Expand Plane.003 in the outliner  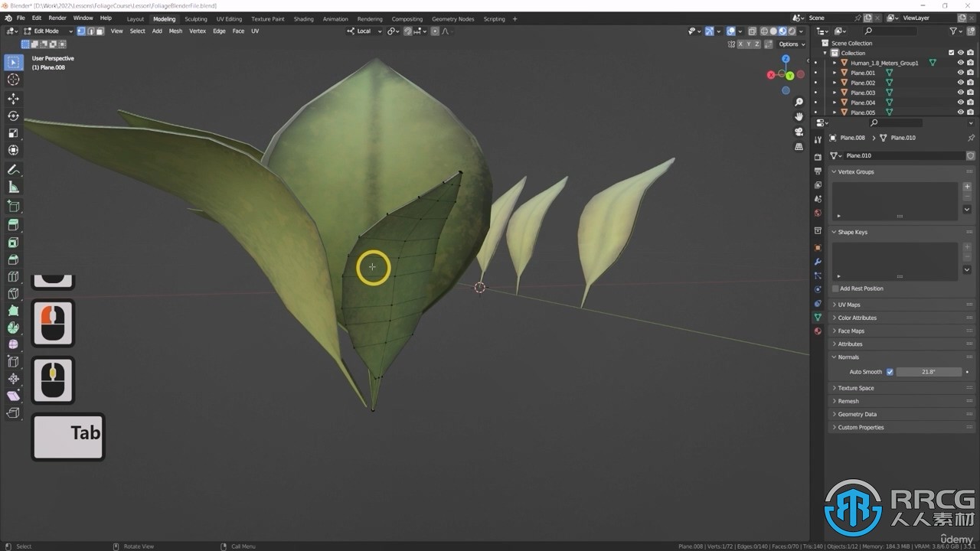click(835, 93)
